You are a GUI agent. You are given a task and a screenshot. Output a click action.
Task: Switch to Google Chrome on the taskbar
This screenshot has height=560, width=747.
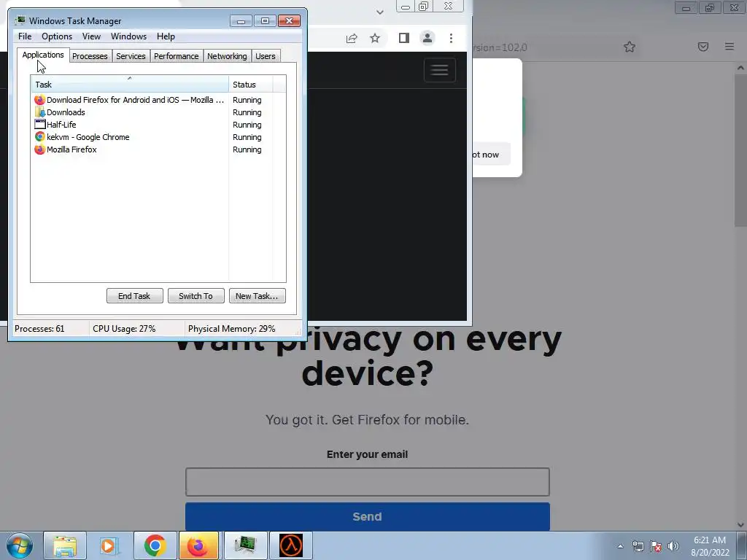pyautogui.click(x=155, y=545)
